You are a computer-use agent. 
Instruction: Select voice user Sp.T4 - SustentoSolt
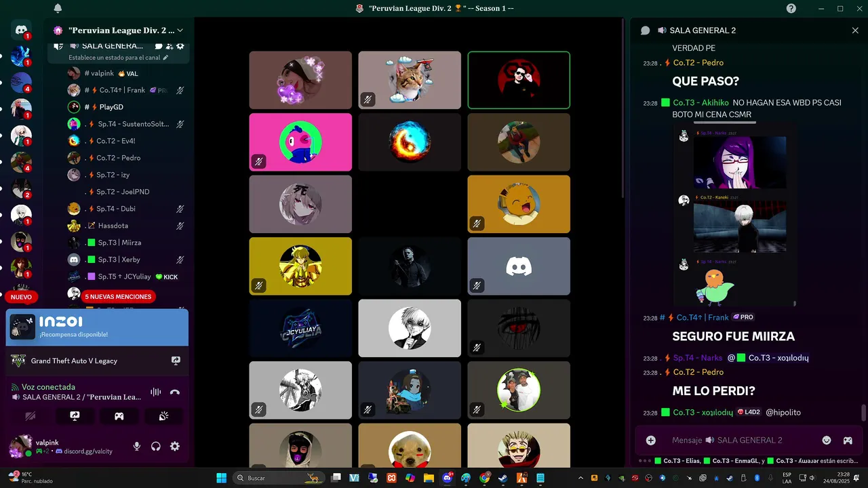(x=126, y=124)
